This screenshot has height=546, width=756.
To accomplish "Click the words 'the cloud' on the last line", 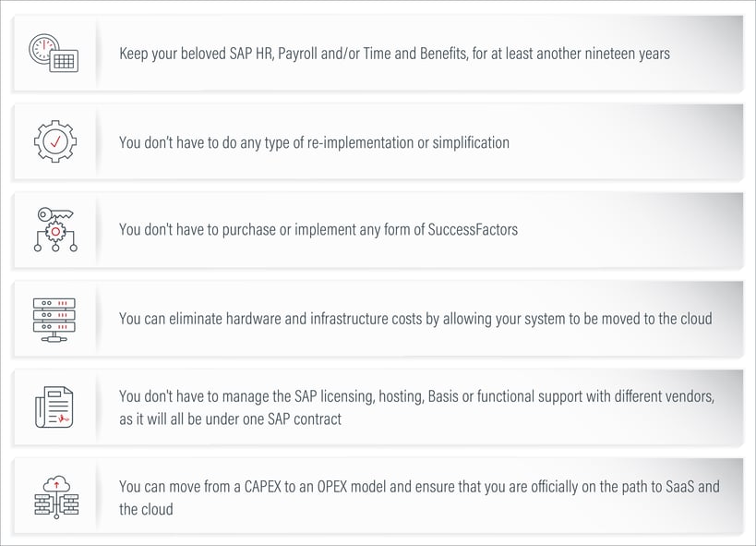I will 146,509.
